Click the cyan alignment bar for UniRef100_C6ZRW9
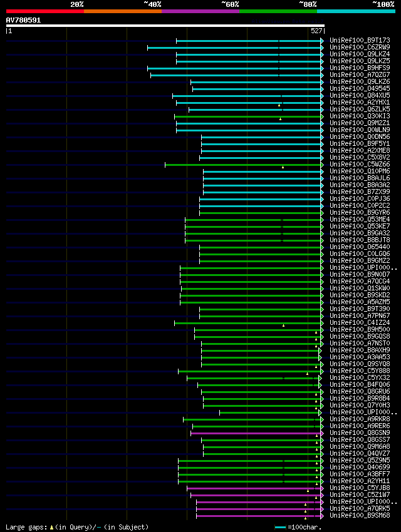 pos(234,48)
